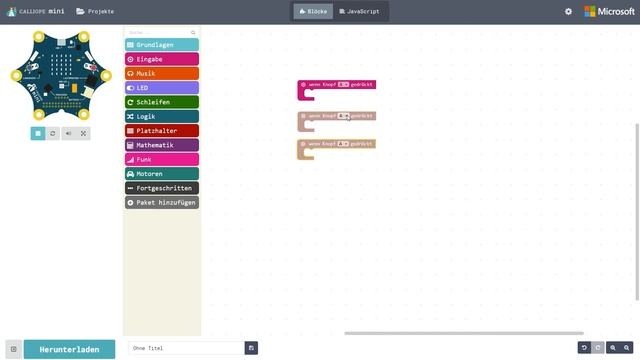Mute the simulator audio
The height and width of the screenshot is (360, 640).
(x=69, y=133)
